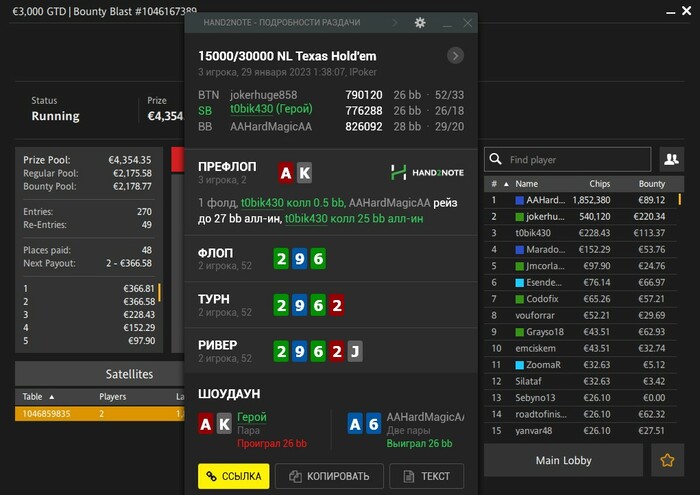This screenshot has height=495, width=700.
Task: Open Hand2Note settings gear icon
Action: point(420,23)
